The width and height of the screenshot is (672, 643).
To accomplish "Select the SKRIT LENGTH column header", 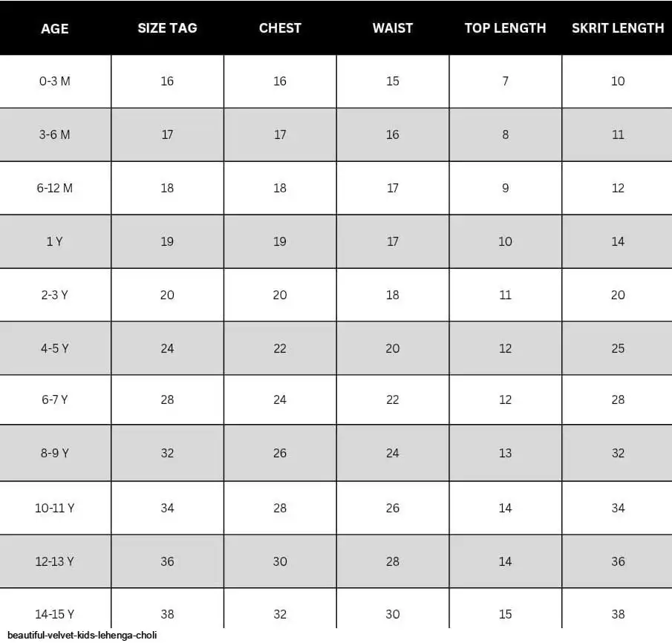I will click(618, 28).
